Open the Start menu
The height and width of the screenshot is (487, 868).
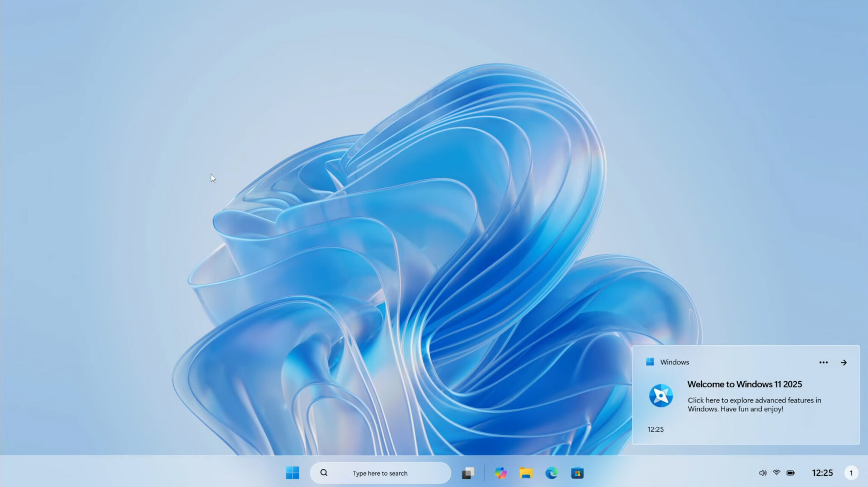pyautogui.click(x=293, y=473)
